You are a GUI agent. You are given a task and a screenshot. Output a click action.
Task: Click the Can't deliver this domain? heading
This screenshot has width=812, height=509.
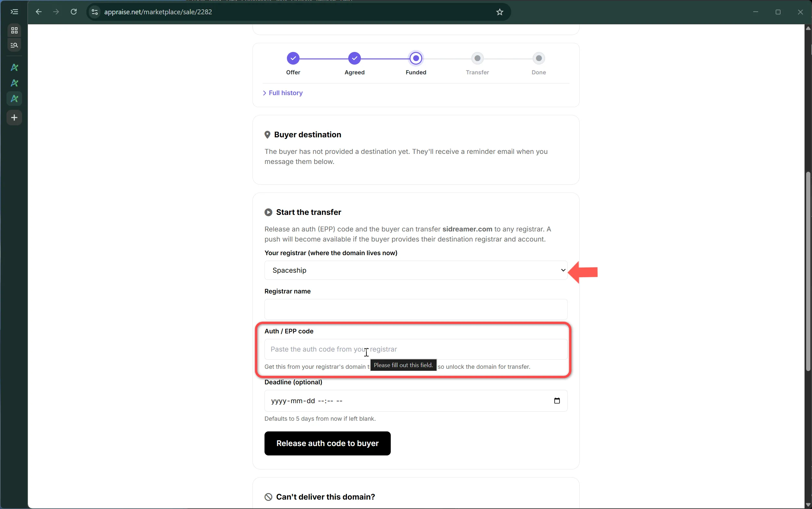pyautogui.click(x=326, y=497)
